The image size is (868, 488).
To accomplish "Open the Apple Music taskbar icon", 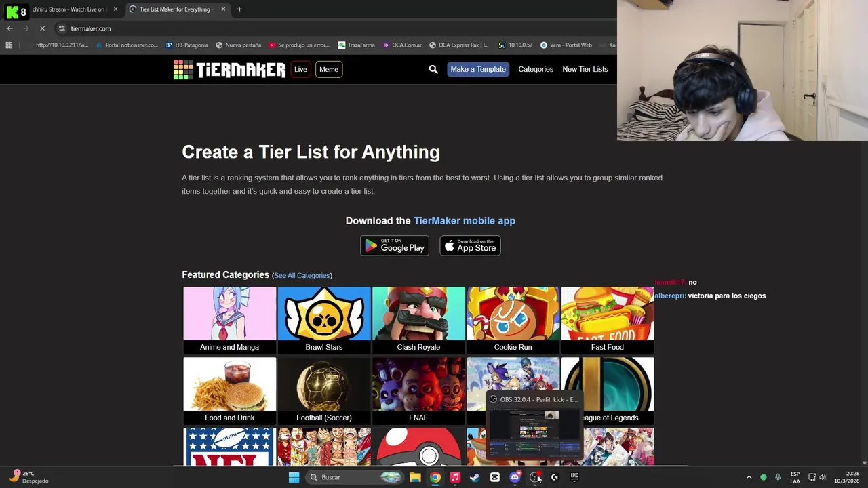I will pos(455,477).
